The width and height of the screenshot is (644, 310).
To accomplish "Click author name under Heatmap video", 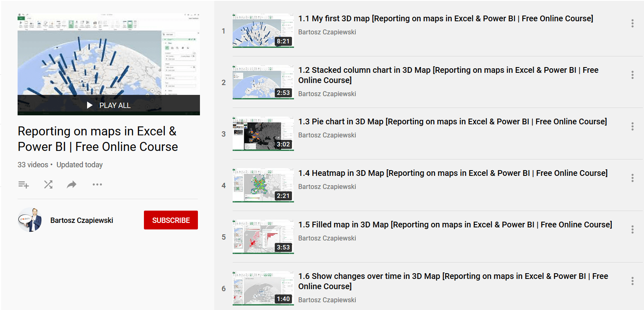I will 327,186.
